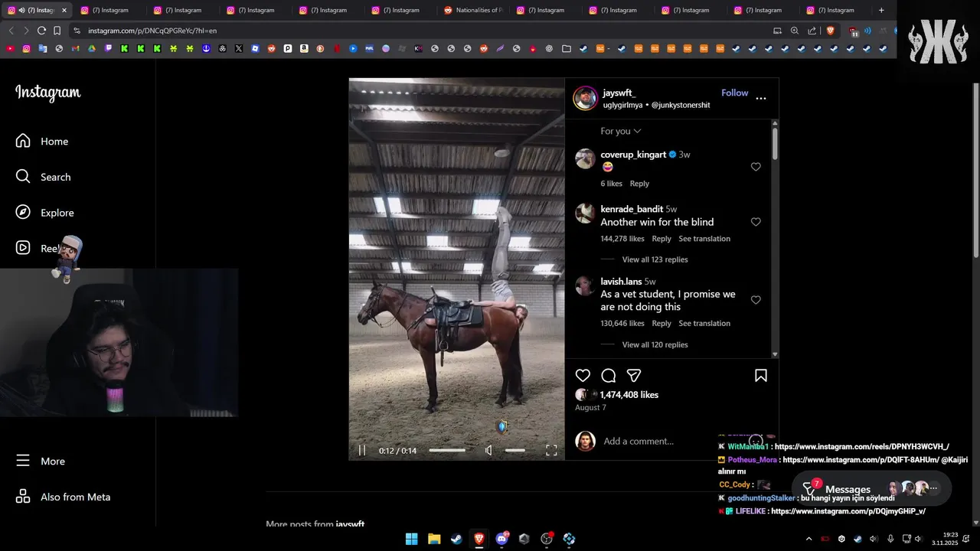The height and width of the screenshot is (551, 980).
Task: Go back in browser history
Action: point(11,31)
